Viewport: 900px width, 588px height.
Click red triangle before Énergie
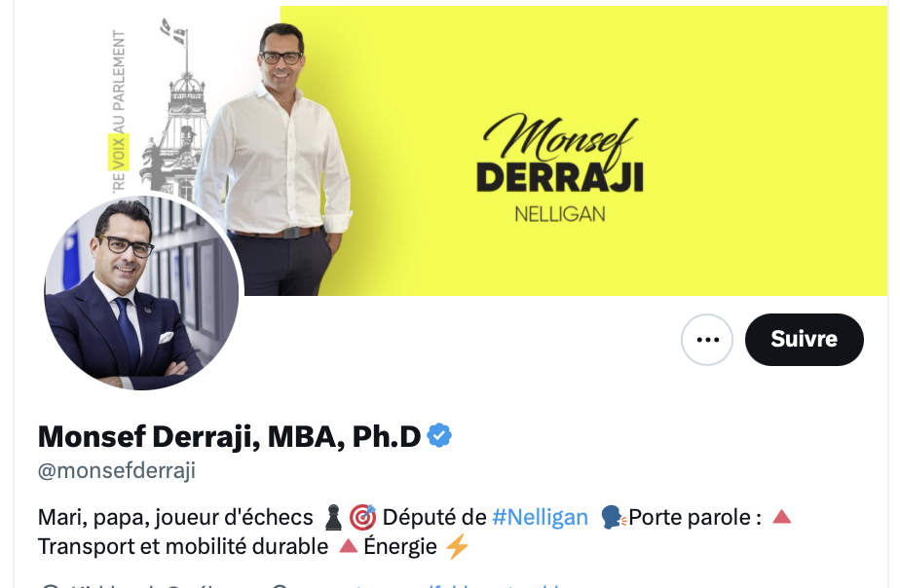tap(348, 545)
